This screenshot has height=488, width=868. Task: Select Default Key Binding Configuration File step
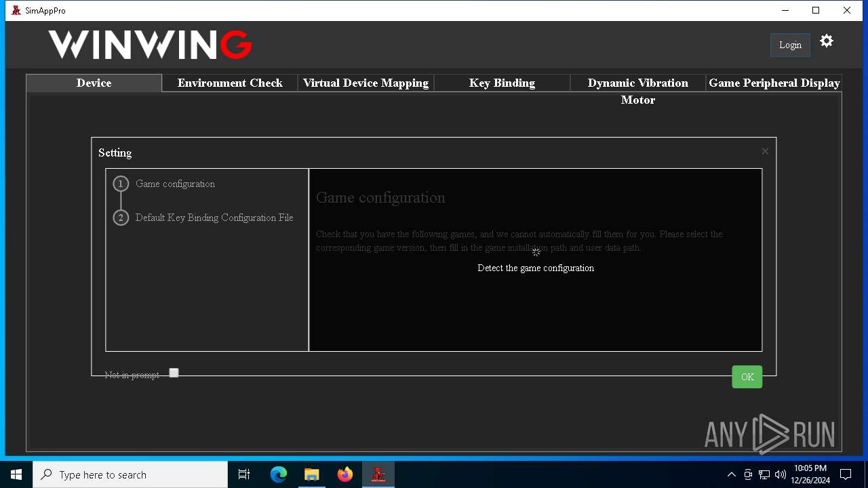coord(214,218)
